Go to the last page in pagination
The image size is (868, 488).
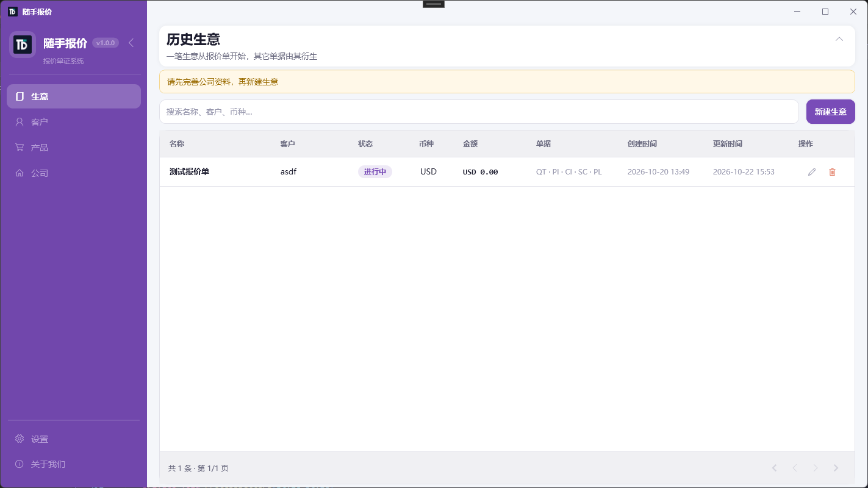[836, 468]
